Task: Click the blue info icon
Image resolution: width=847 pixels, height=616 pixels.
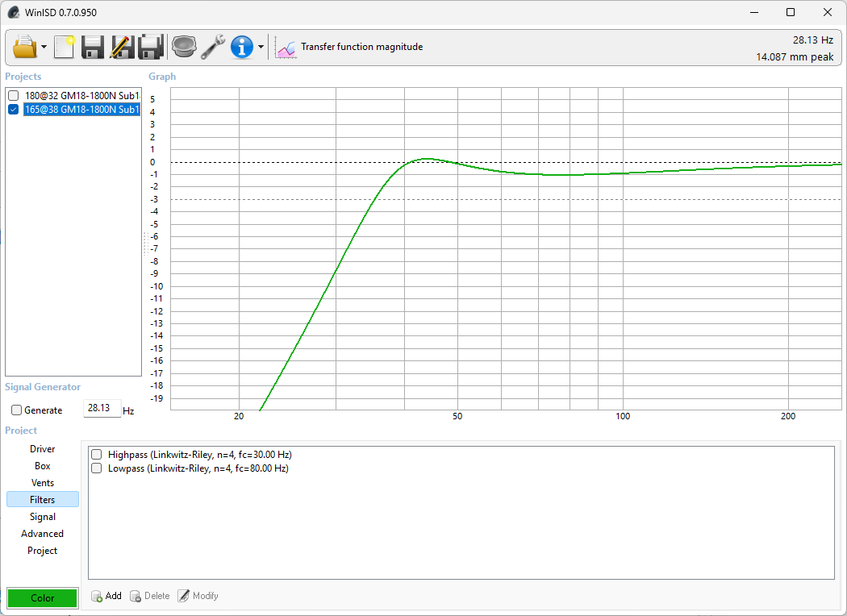Action: [242, 47]
